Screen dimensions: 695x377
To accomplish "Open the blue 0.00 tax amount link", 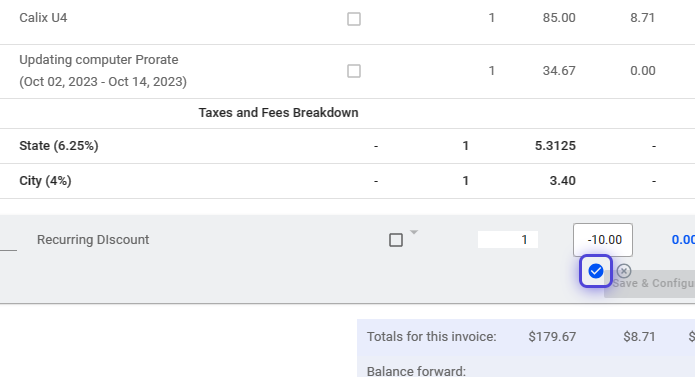I will coord(683,240).
